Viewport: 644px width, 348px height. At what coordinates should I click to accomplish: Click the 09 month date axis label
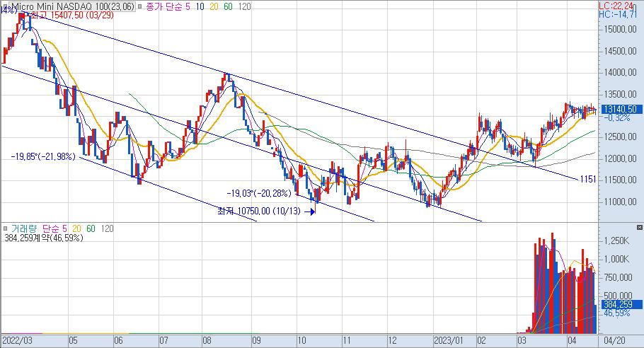pyautogui.click(x=256, y=341)
